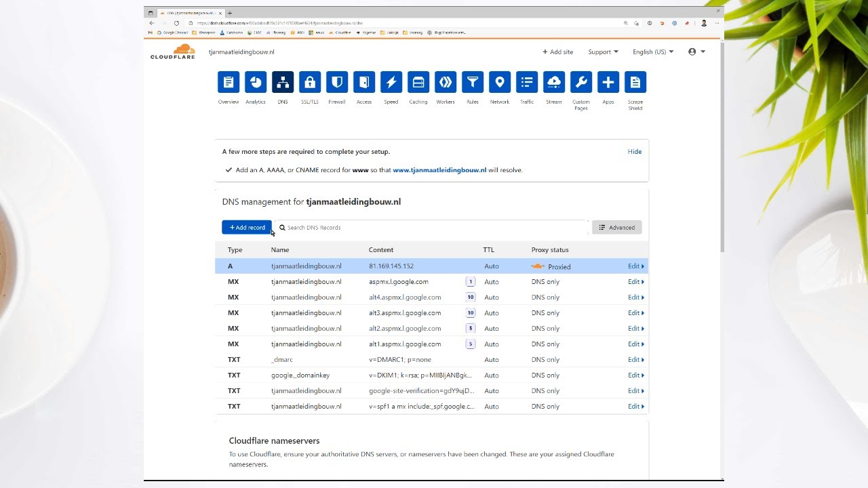Click the orange proxied cloud icon

[538, 266]
